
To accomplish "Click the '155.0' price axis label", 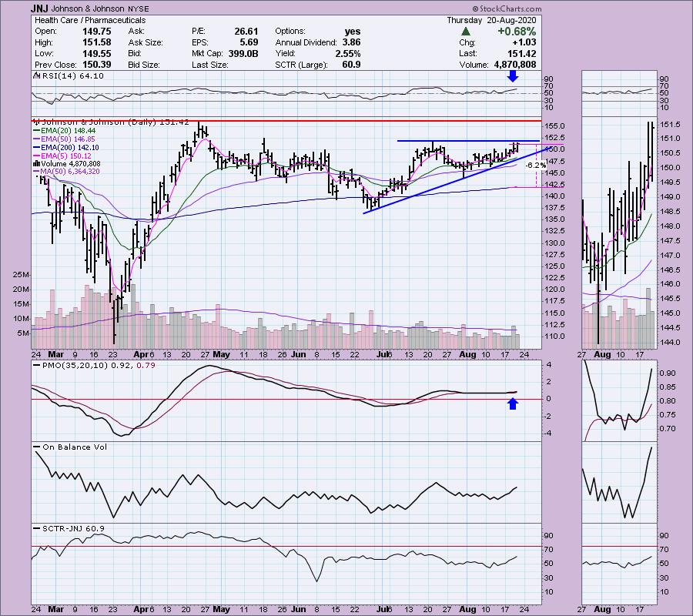I will 554,126.
